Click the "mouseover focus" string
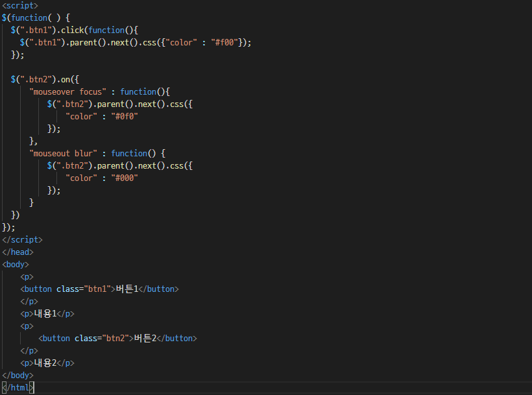The image size is (532, 395). pyautogui.click(x=68, y=91)
